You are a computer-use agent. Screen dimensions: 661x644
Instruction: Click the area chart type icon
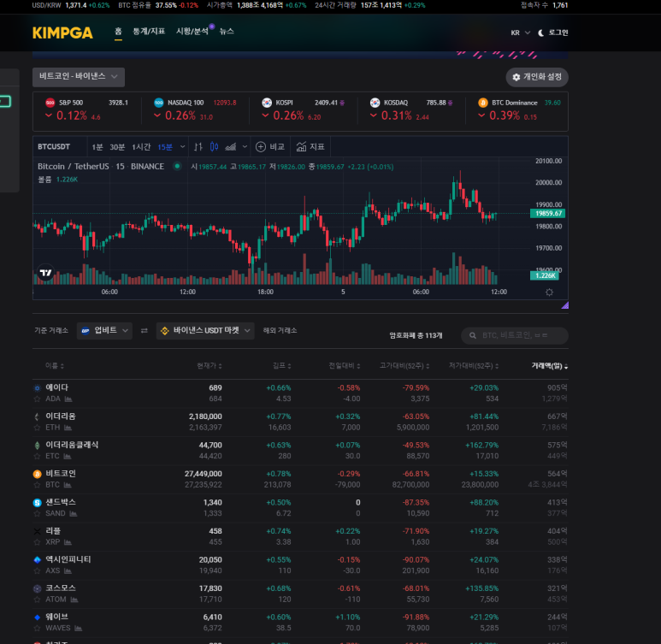click(x=230, y=146)
